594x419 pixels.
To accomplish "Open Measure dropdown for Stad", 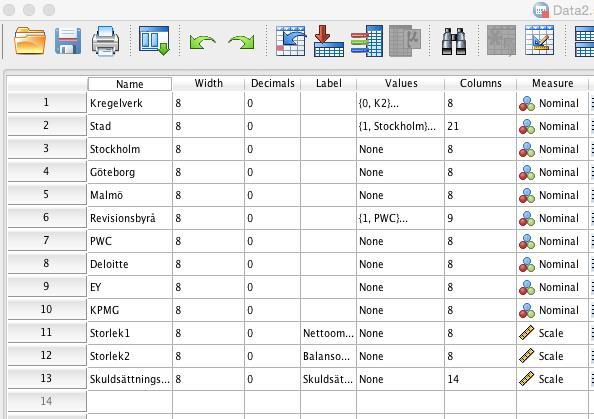I will 552,126.
